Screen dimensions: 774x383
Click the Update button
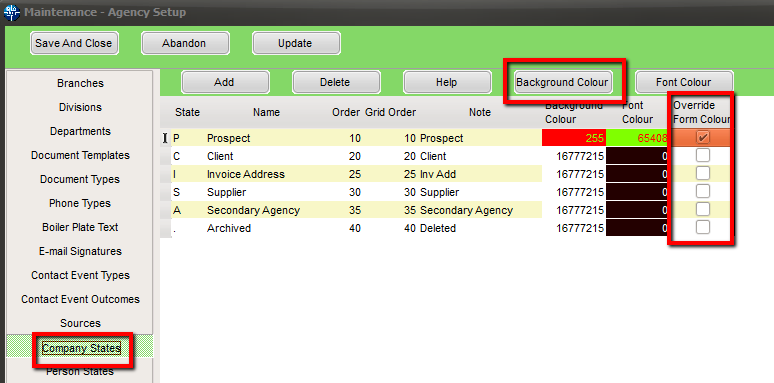(x=296, y=43)
